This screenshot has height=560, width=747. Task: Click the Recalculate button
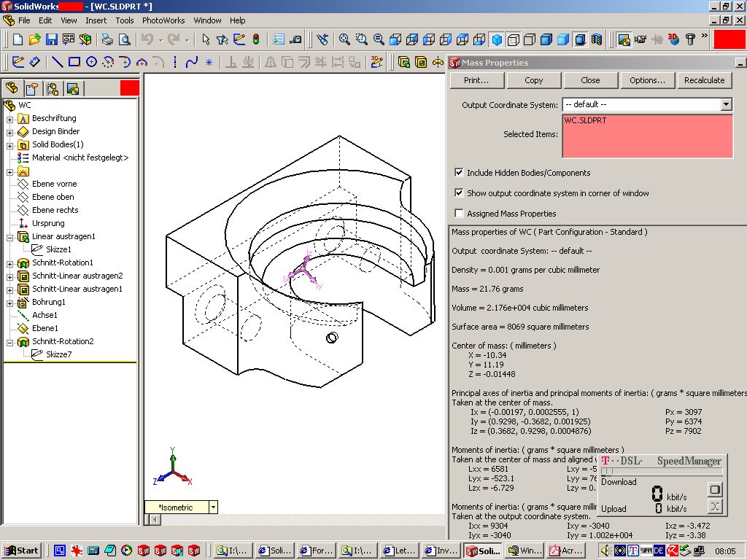704,80
